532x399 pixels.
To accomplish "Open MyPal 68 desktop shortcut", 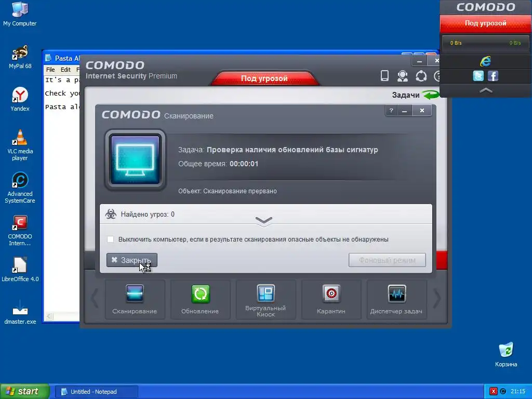I will (x=20, y=57).
